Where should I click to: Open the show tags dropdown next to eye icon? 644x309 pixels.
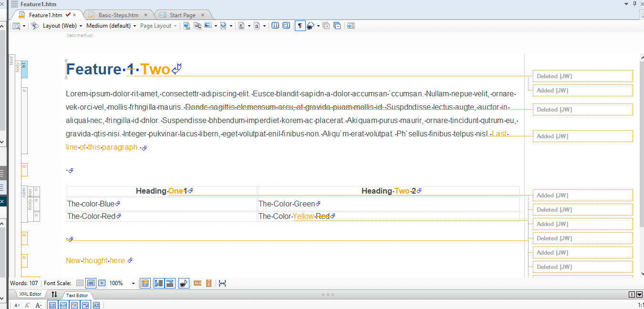tap(318, 26)
